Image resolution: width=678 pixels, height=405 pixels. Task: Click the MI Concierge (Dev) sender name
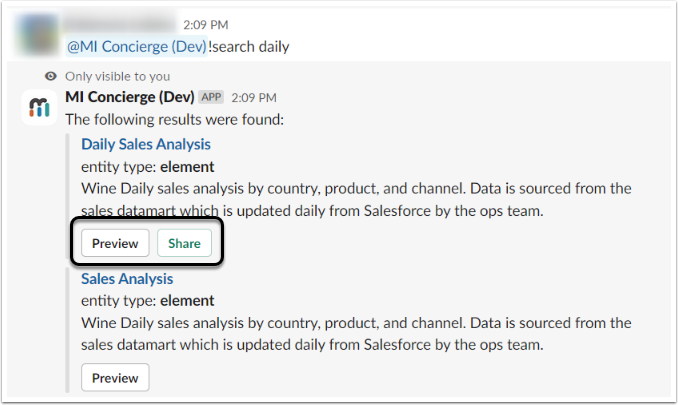[129, 97]
